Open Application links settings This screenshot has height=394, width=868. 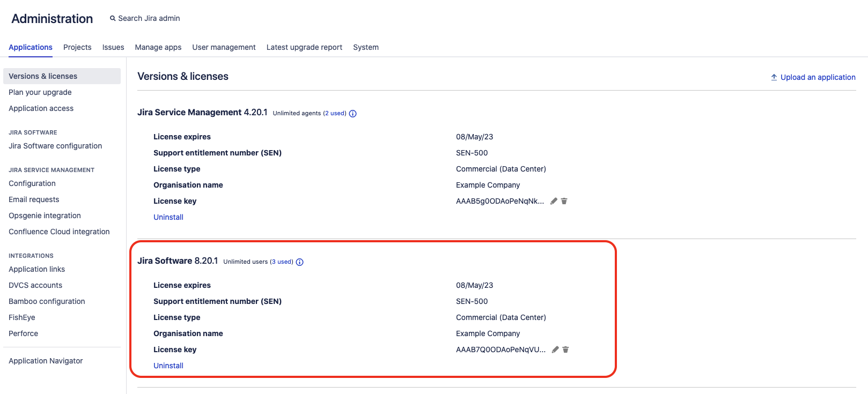coord(36,269)
